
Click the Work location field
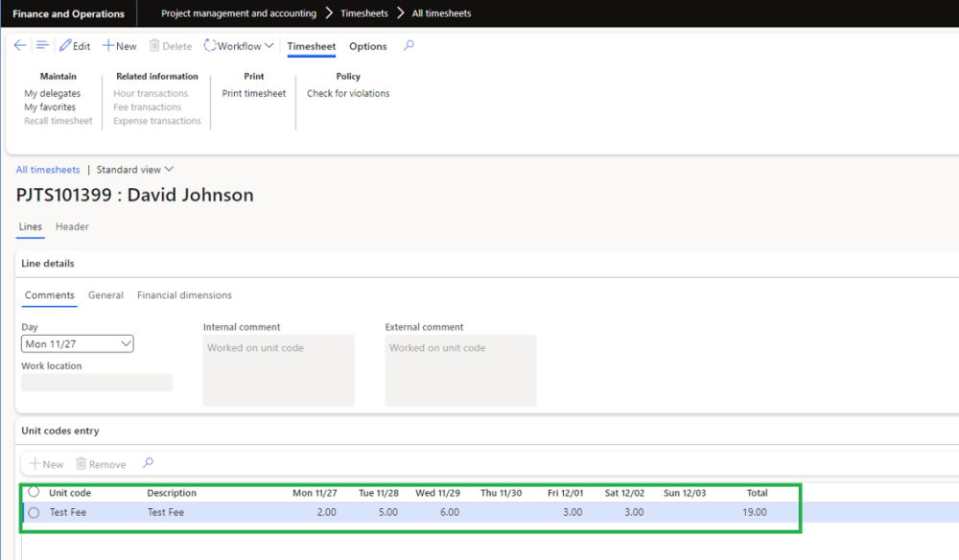point(97,383)
